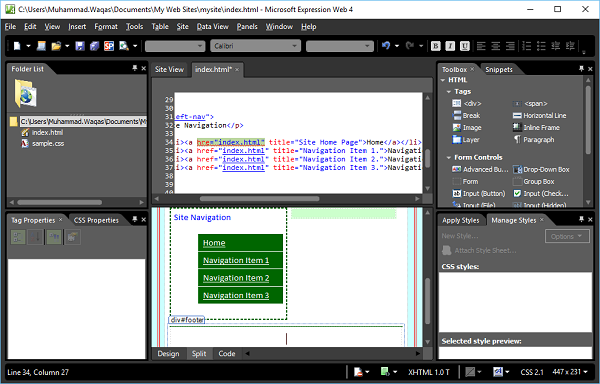Click Navigation Item 2 link in design
The image size is (600, 384).
click(236, 278)
